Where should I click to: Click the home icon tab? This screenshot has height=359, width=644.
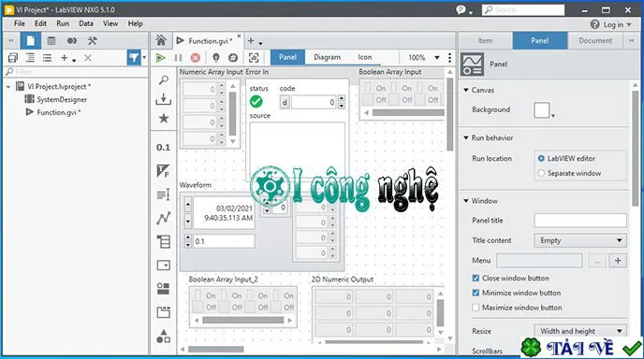(x=161, y=40)
